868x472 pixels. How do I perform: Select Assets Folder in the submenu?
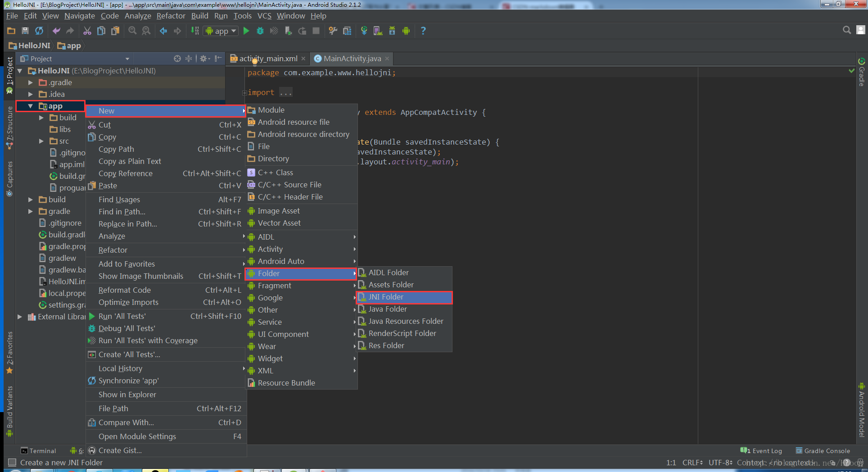coord(404,285)
